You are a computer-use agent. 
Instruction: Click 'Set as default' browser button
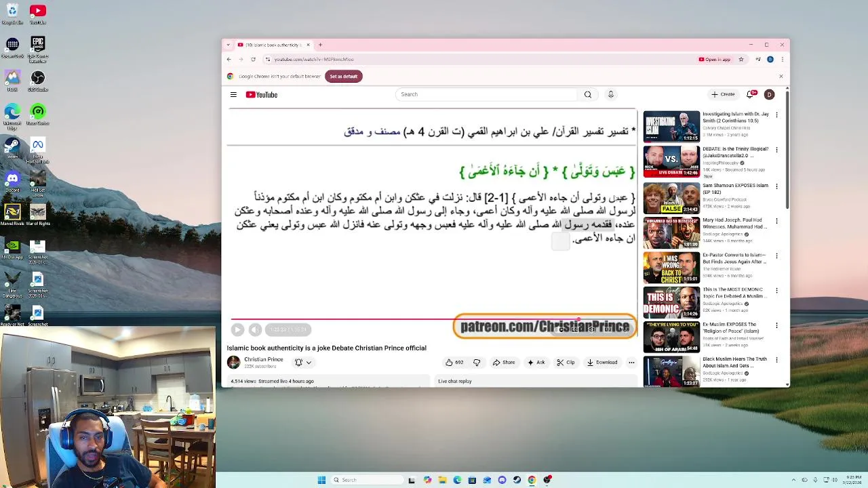pos(343,77)
